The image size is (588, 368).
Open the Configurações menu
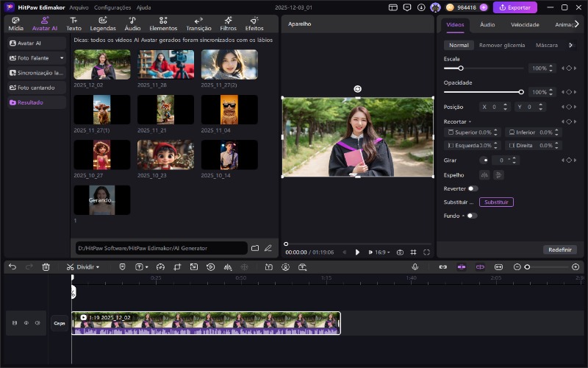tap(112, 7)
